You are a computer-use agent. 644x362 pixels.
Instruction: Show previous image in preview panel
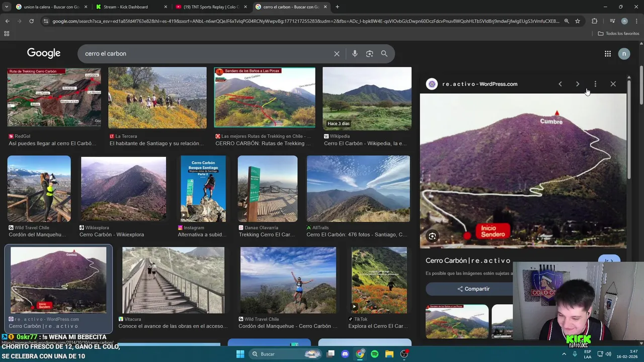pyautogui.click(x=560, y=84)
